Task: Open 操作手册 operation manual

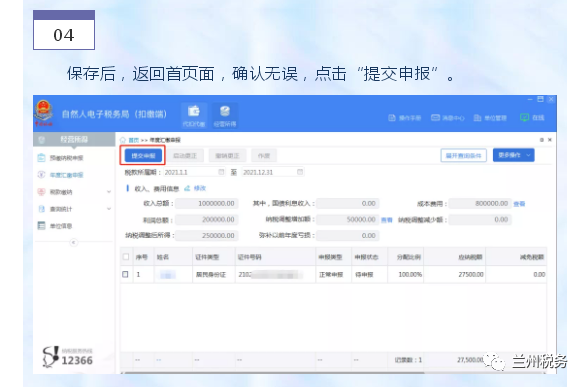Action: [x=404, y=118]
